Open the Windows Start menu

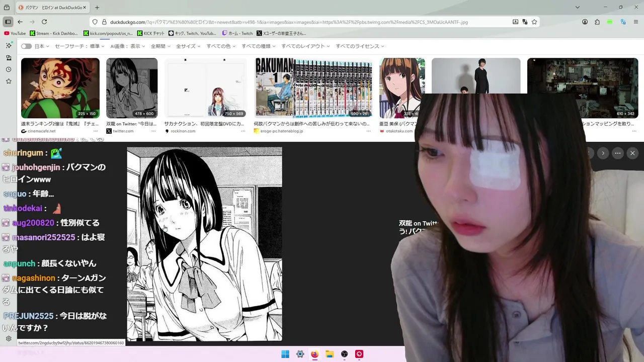pyautogui.click(x=285, y=354)
